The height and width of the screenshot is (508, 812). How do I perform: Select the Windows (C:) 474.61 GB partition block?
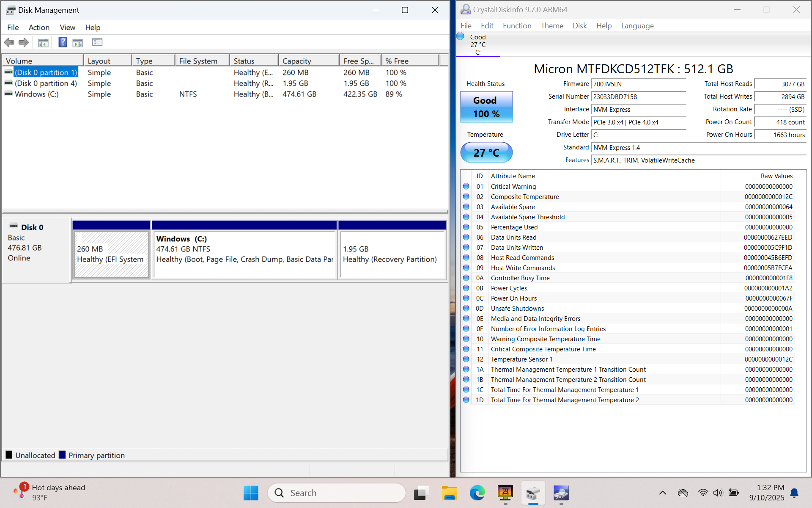[244, 254]
